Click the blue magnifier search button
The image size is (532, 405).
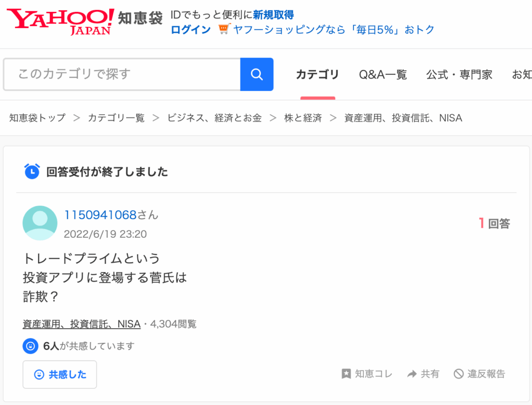257,74
